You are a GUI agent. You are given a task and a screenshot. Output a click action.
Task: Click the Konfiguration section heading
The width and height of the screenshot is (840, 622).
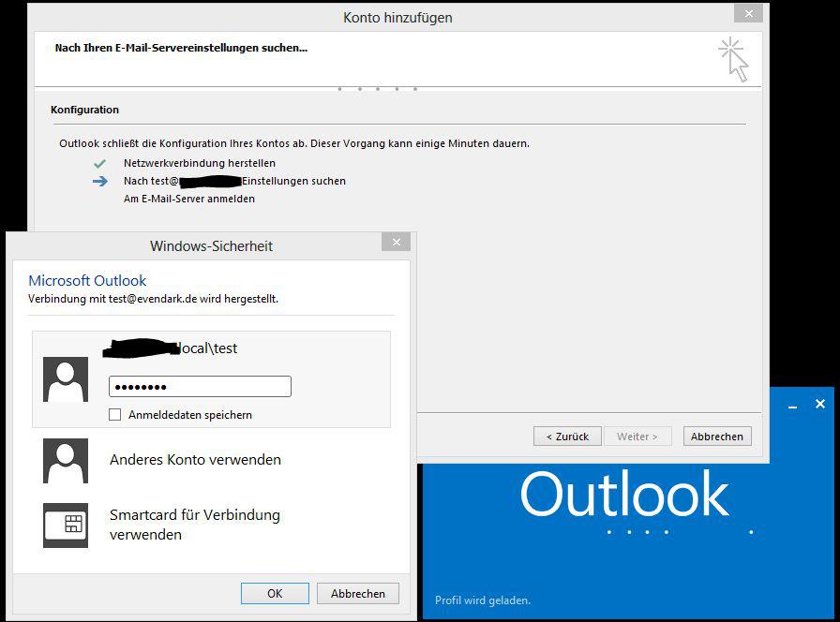click(84, 110)
